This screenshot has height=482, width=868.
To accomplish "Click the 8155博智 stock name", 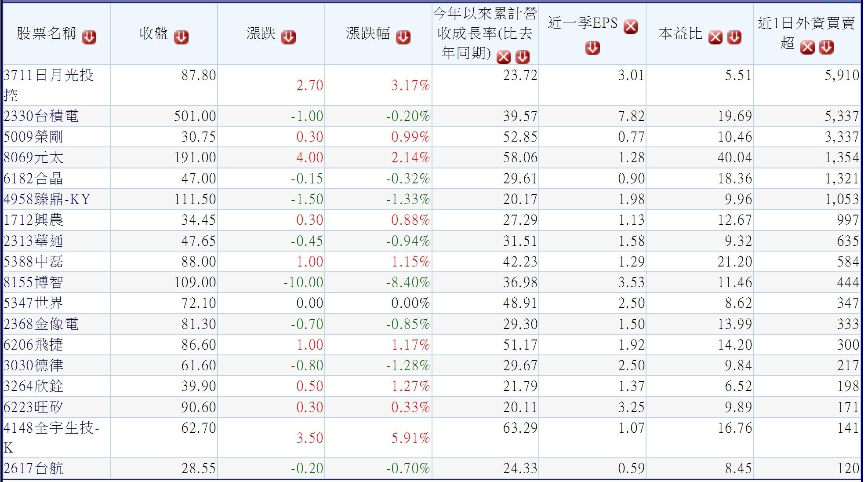I will point(33,282).
